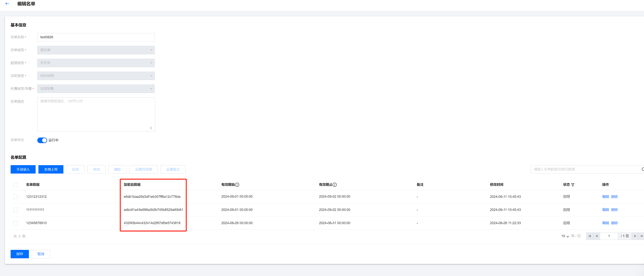Tick the checkbox for row 12345678910
This screenshot has height=276, width=644.
tap(16, 223)
